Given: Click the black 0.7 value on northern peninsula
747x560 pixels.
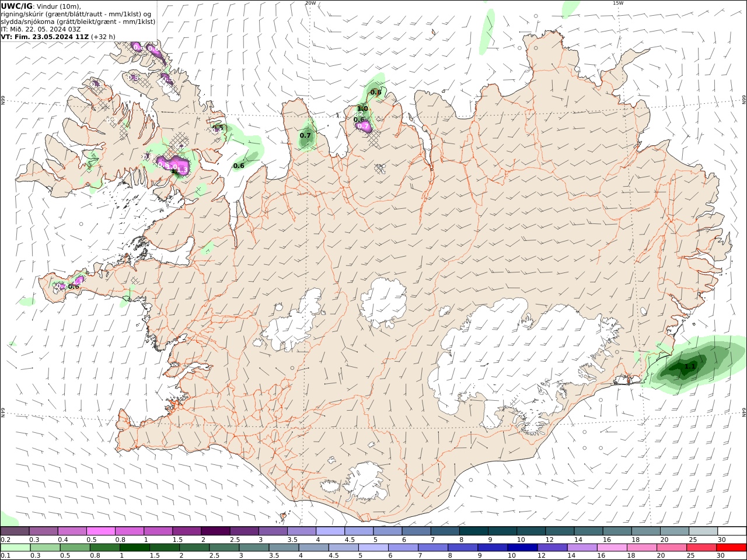Looking at the screenshot, I should click(305, 135).
